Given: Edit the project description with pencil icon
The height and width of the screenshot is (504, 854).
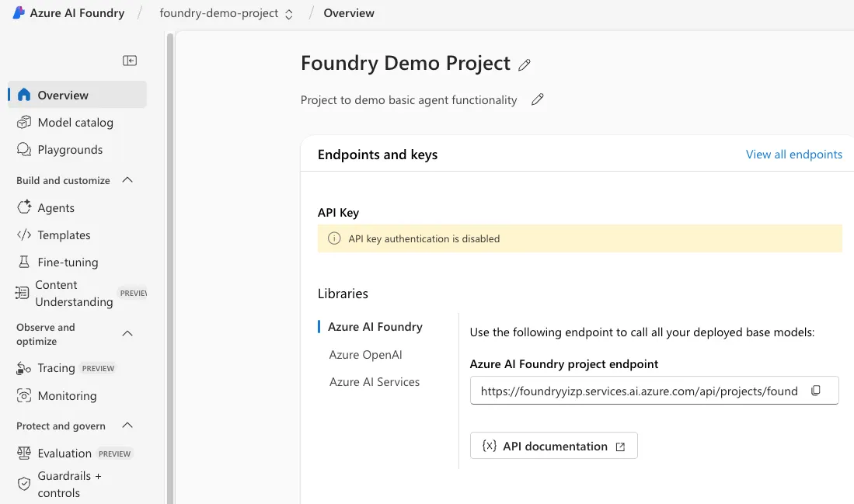Looking at the screenshot, I should click(x=537, y=99).
